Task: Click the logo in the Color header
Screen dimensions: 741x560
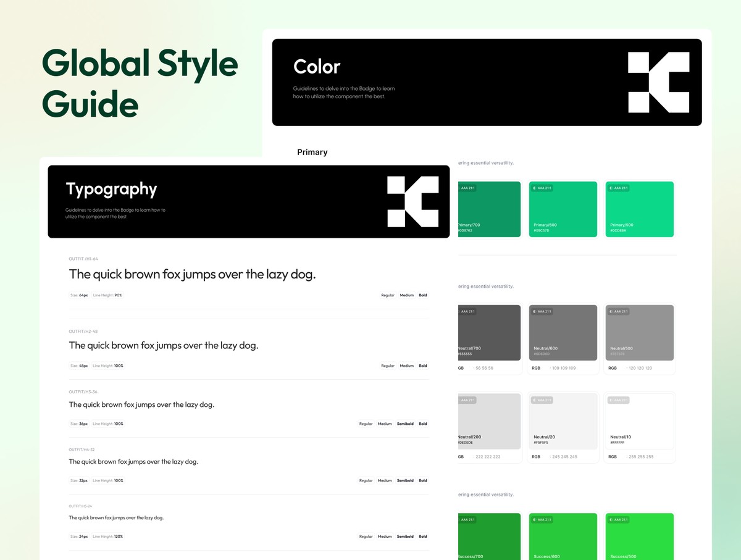Action: click(658, 83)
